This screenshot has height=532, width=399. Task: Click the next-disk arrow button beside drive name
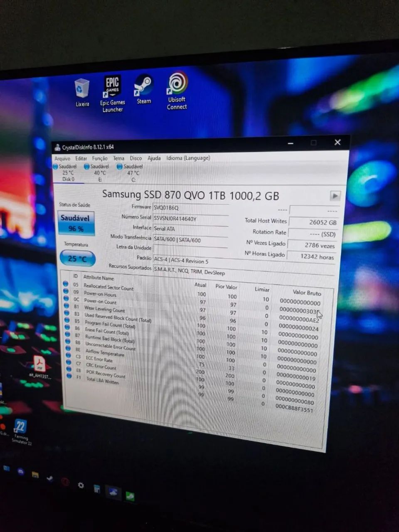335,195
